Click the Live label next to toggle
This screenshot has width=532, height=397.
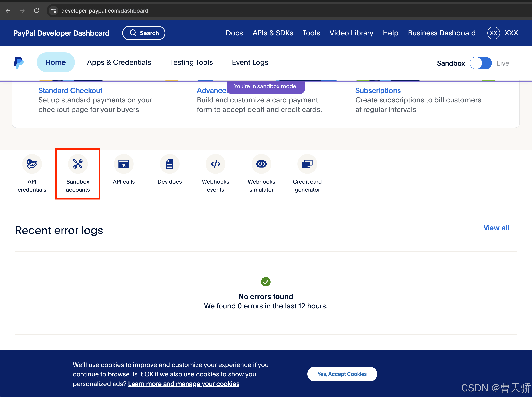[x=503, y=63]
